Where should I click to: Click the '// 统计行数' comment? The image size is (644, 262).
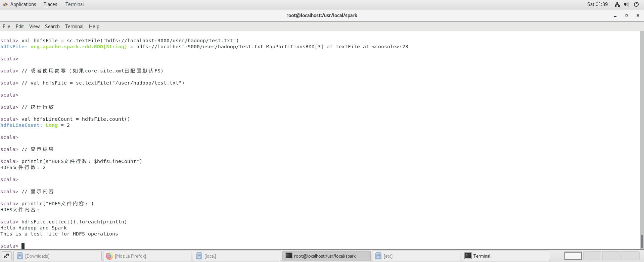pos(38,107)
